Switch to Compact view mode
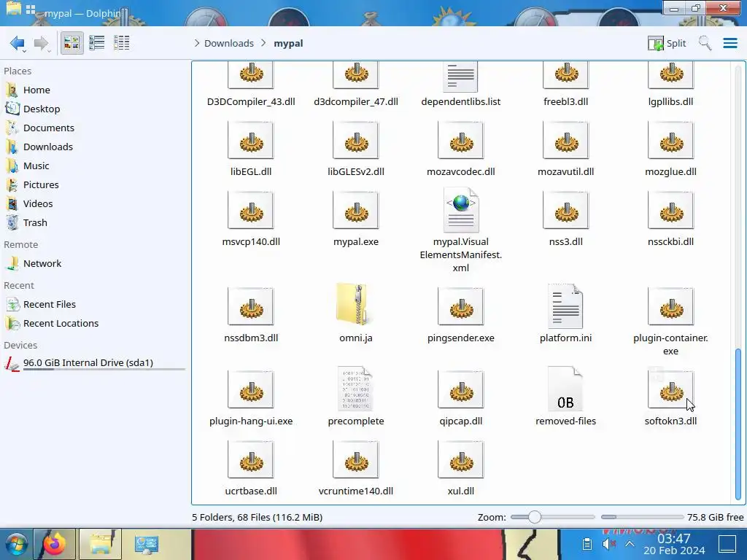 [97, 43]
